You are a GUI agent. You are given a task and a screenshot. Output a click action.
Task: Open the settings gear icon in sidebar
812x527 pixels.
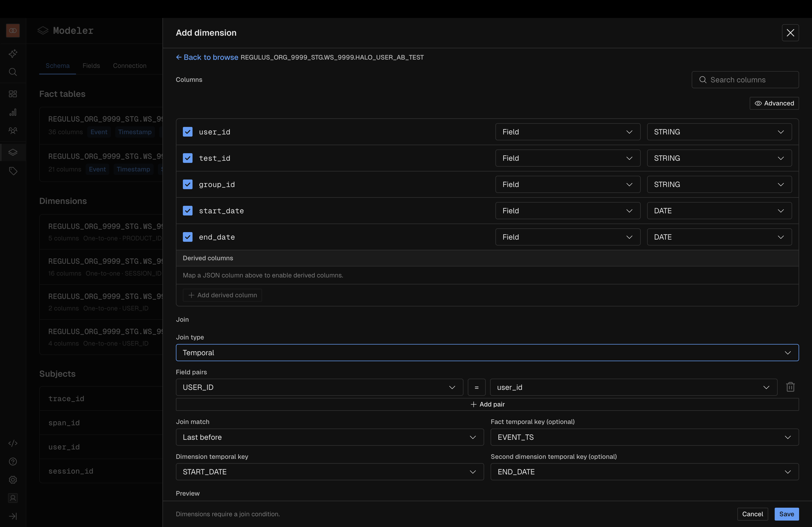point(13,480)
